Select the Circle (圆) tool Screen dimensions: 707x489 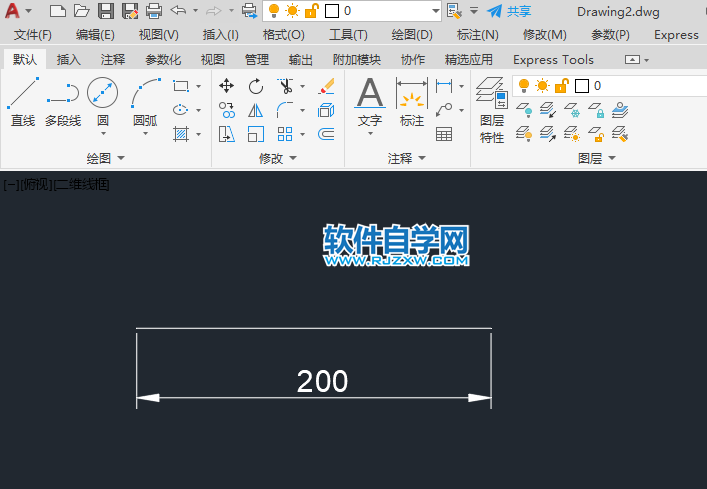(102, 100)
